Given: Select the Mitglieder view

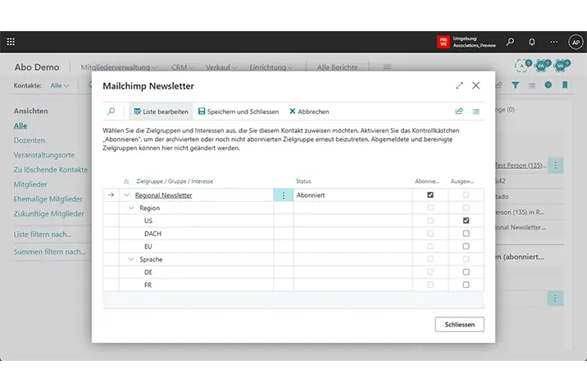Looking at the screenshot, I should point(30,185).
